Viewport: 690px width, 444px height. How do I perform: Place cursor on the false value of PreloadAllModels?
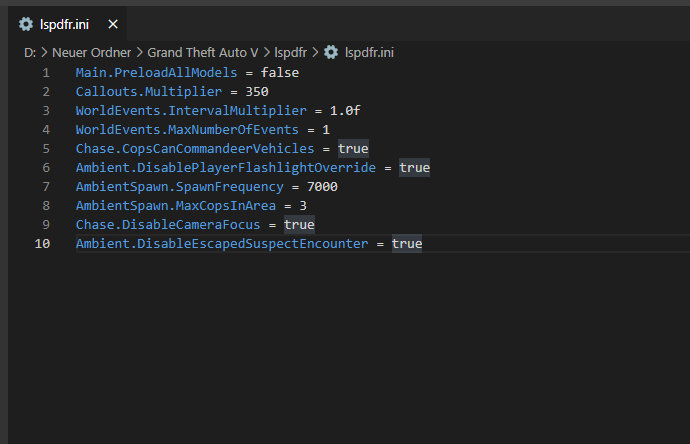[280, 73]
